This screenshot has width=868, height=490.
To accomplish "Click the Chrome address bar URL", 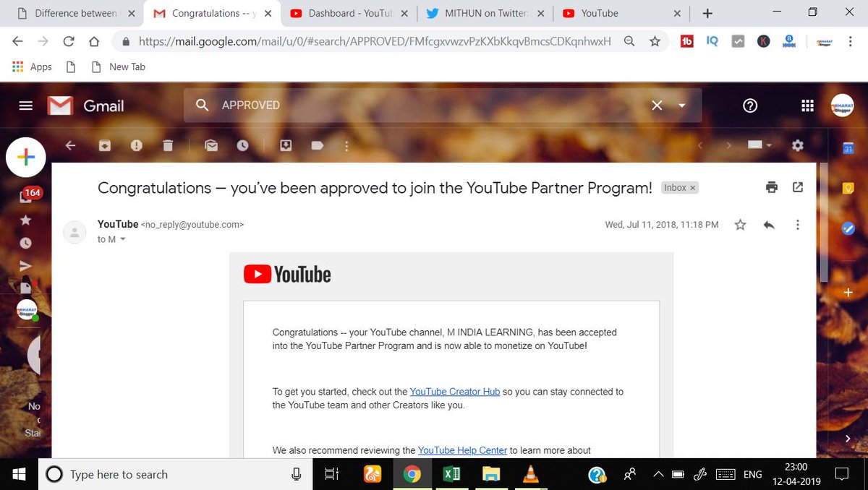I will click(375, 42).
